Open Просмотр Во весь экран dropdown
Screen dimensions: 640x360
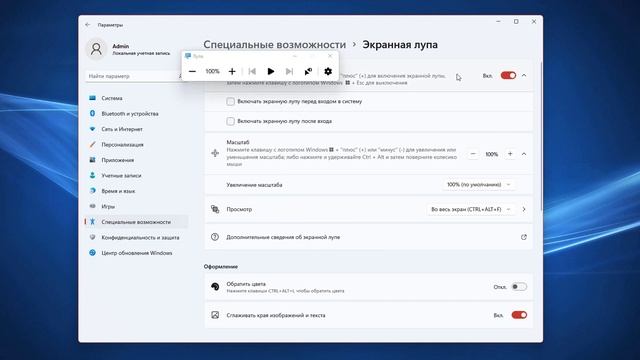471,209
